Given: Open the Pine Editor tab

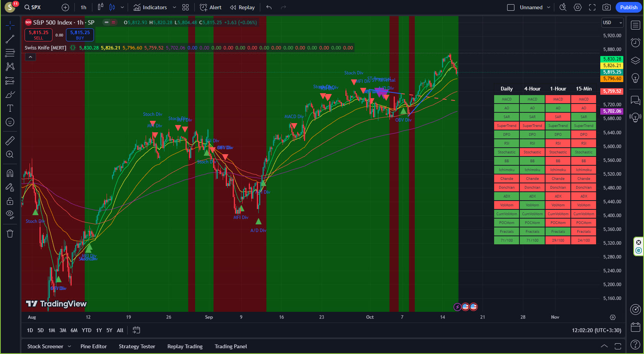Looking at the screenshot, I should click(x=94, y=346).
